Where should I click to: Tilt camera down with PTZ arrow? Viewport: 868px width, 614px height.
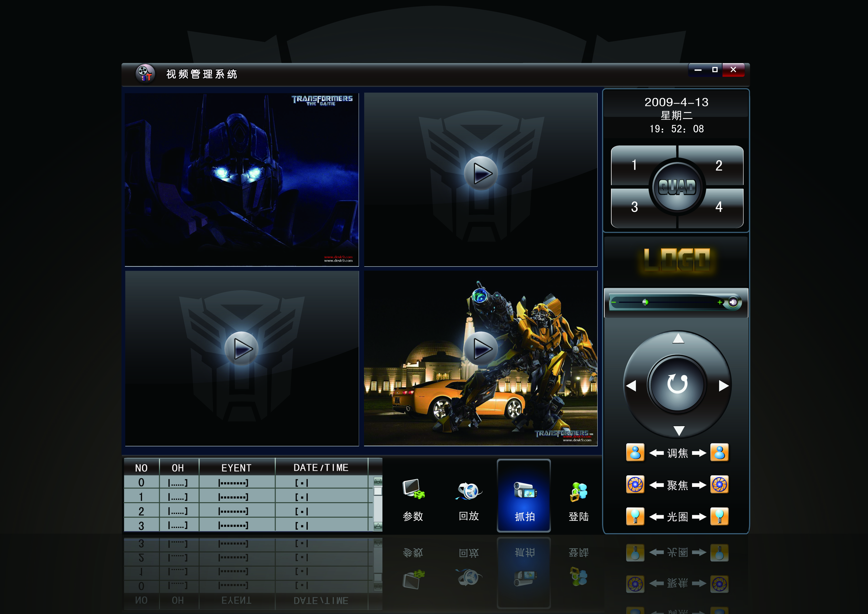pos(679,431)
